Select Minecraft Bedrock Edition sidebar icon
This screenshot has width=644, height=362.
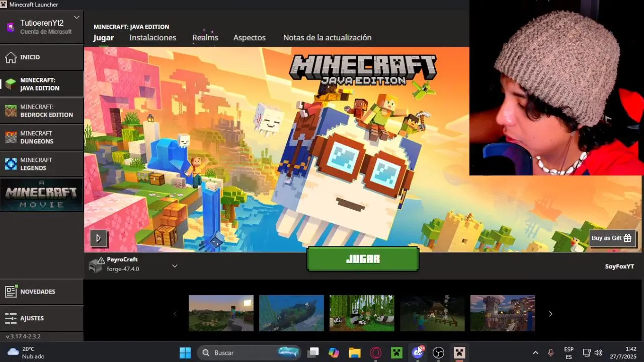click(11, 111)
